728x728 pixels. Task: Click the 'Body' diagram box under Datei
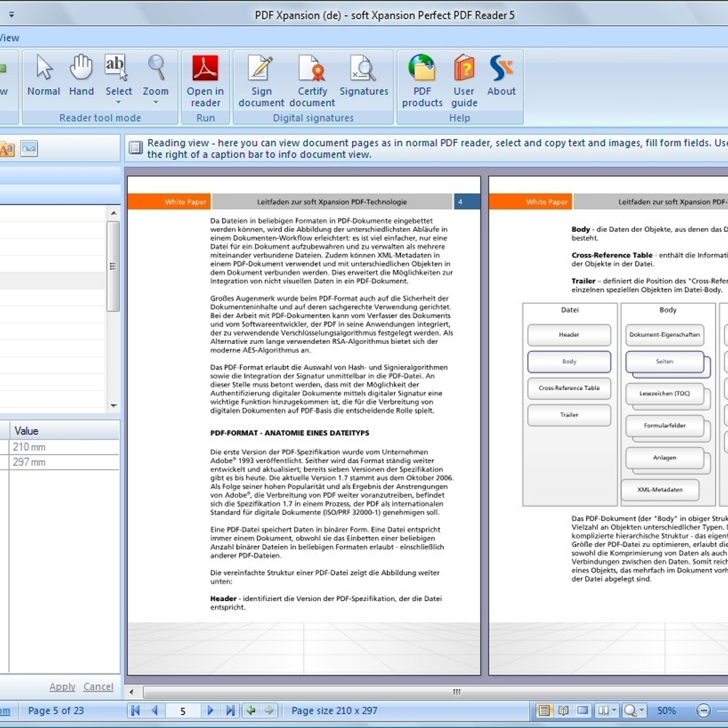coord(569,362)
